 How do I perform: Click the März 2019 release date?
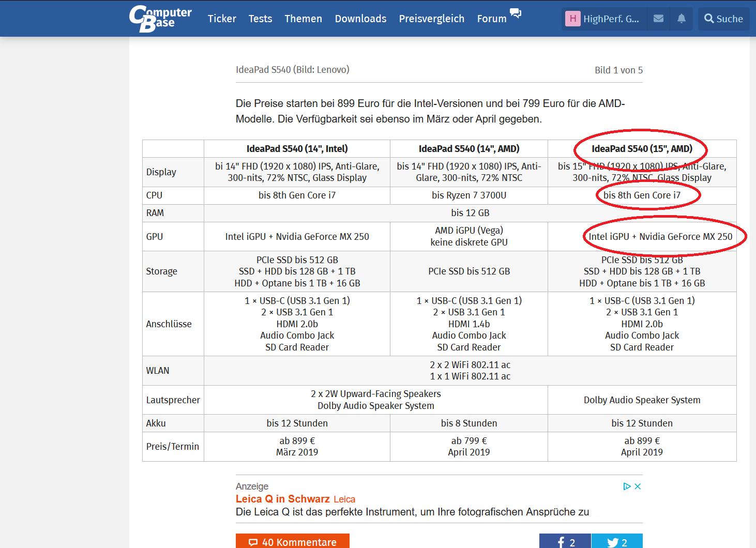(297, 452)
